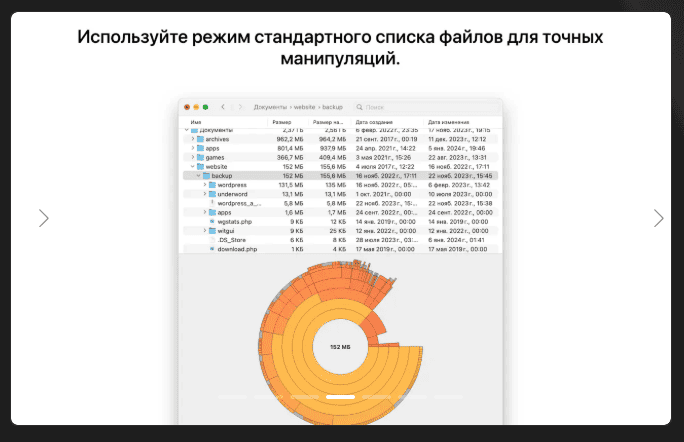
Task: Click modified date 5 янв. 2024 г., 19:46
Action: click(x=457, y=148)
